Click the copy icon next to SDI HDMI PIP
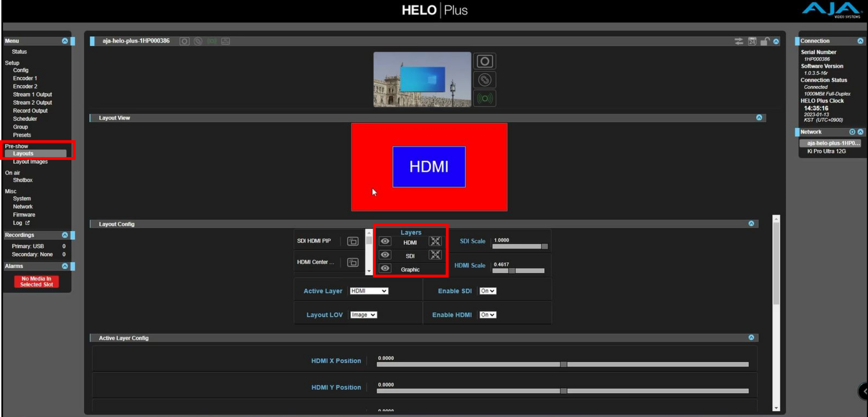Viewport: 868px width, 417px height. pyautogui.click(x=352, y=241)
